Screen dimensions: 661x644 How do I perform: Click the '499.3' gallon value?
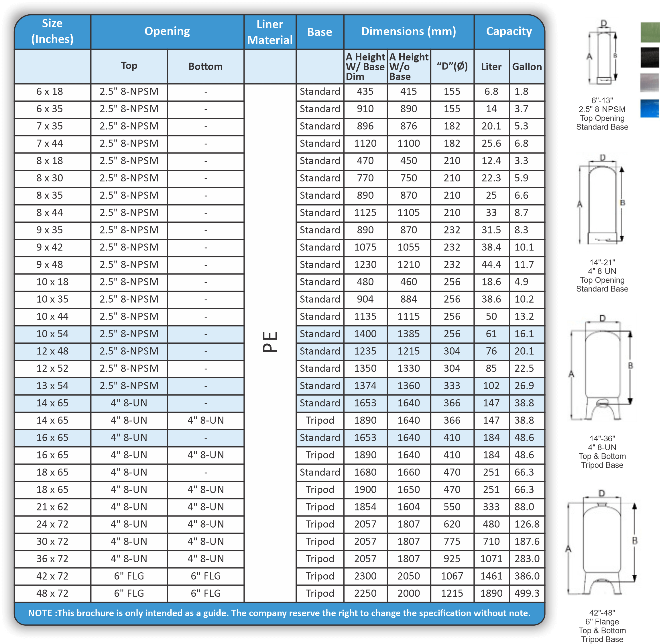(x=527, y=594)
